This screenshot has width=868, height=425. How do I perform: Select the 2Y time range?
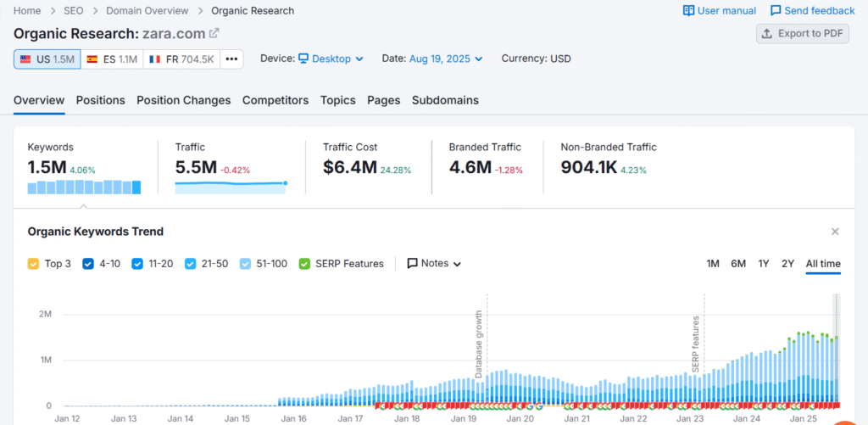click(x=787, y=264)
